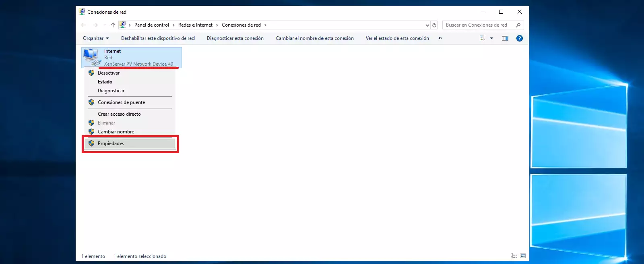Click Conexiones de puente menu entry
Screen dimensions: 644x264
click(121, 102)
